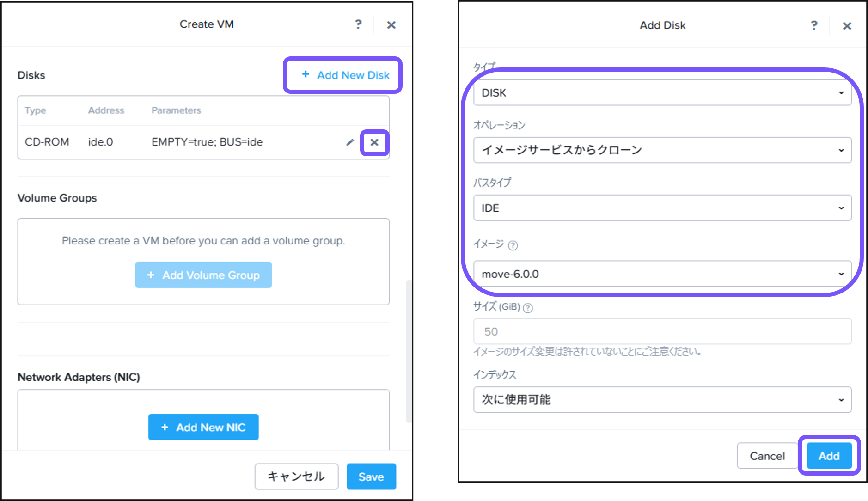
Task: Open help in Add Disk dialog
Action: pos(814,25)
